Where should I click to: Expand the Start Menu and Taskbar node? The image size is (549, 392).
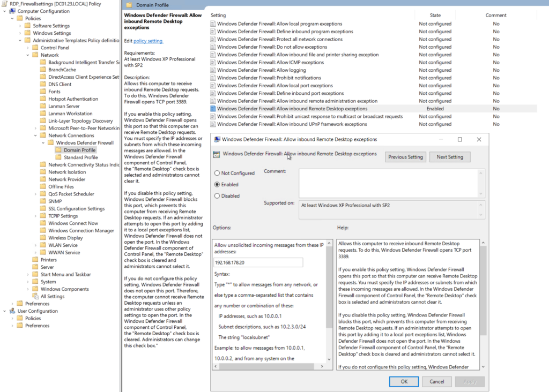click(x=28, y=275)
